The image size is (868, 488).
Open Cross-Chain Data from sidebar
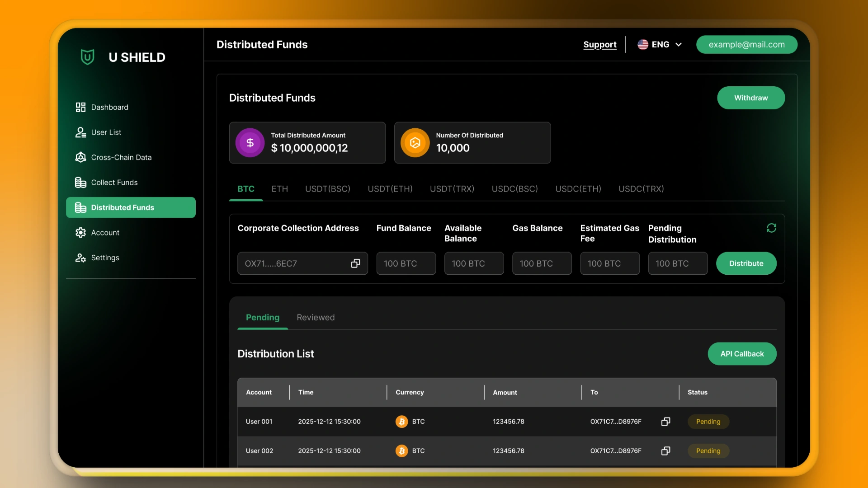(x=121, y=157)
